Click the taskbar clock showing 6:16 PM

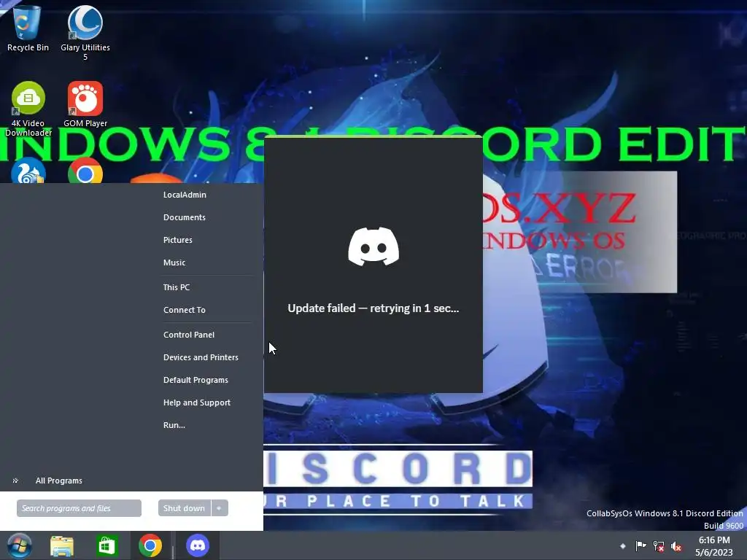click(713, 546)
